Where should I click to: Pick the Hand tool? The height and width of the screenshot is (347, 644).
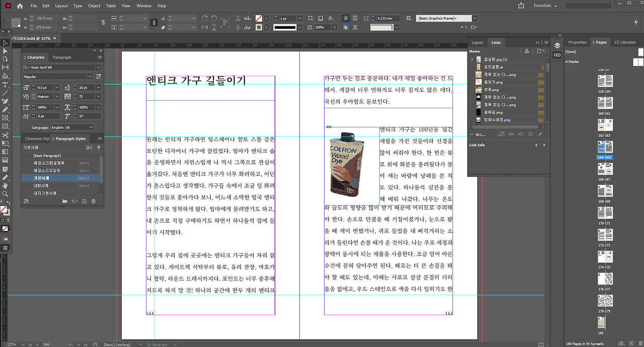pyautogui.click(x=5, y=185)
